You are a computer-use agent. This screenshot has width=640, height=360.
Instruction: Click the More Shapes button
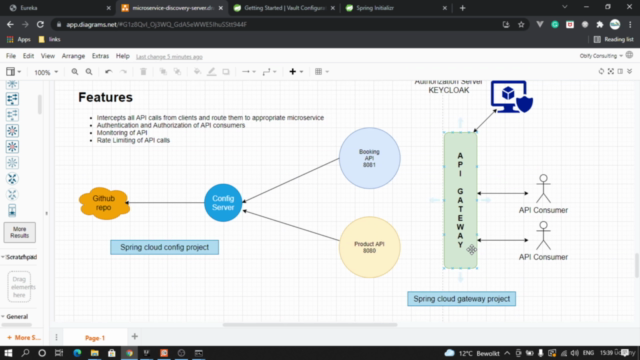click(x=24, y=338)
